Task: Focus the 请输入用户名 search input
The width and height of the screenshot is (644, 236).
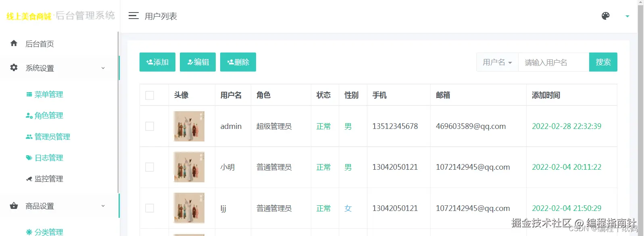Action: click(554, 62)
